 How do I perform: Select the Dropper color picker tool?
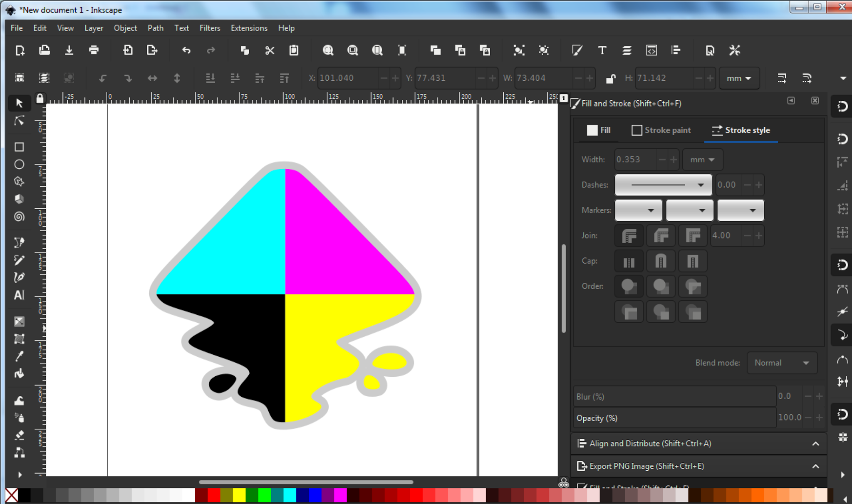click(19, 356)
